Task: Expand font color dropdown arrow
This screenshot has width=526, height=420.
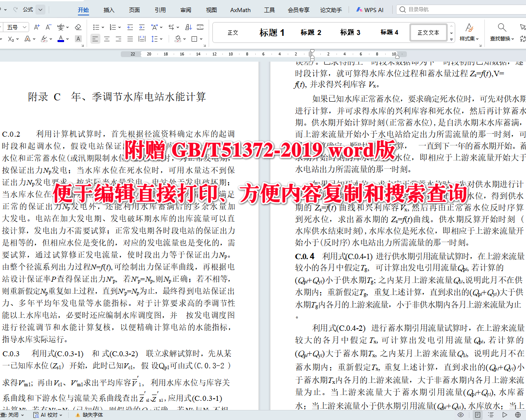Action: pyautogui.click(x=67, y=39)
